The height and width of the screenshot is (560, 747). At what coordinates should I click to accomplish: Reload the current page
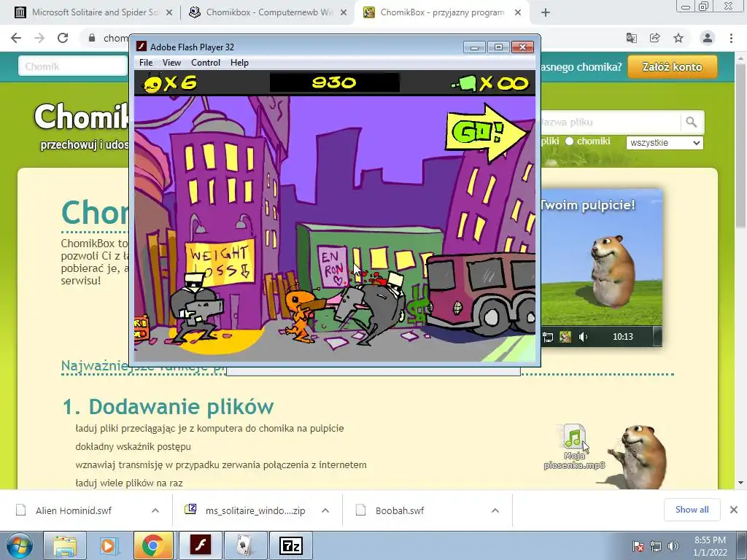pyautogui.click(x=63, y=38)
